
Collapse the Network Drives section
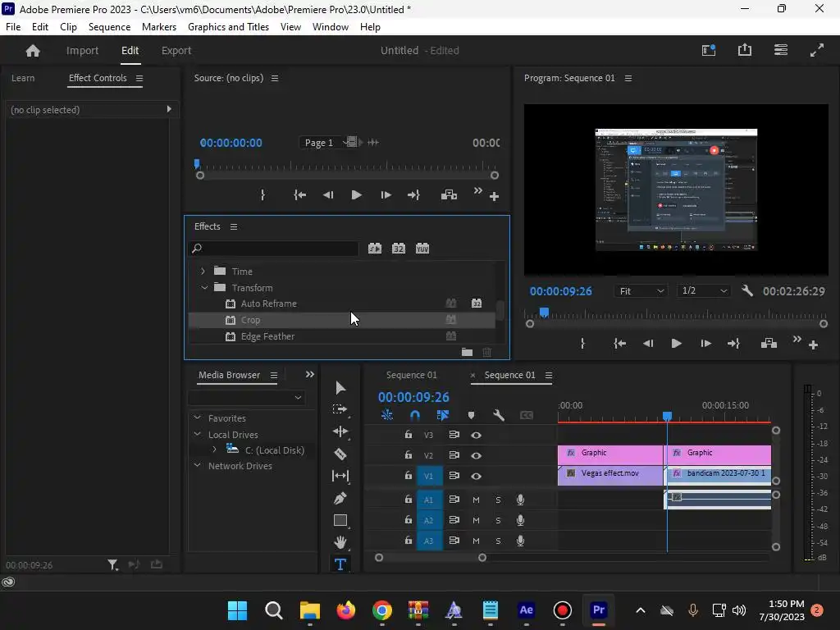tap(197, 465)
